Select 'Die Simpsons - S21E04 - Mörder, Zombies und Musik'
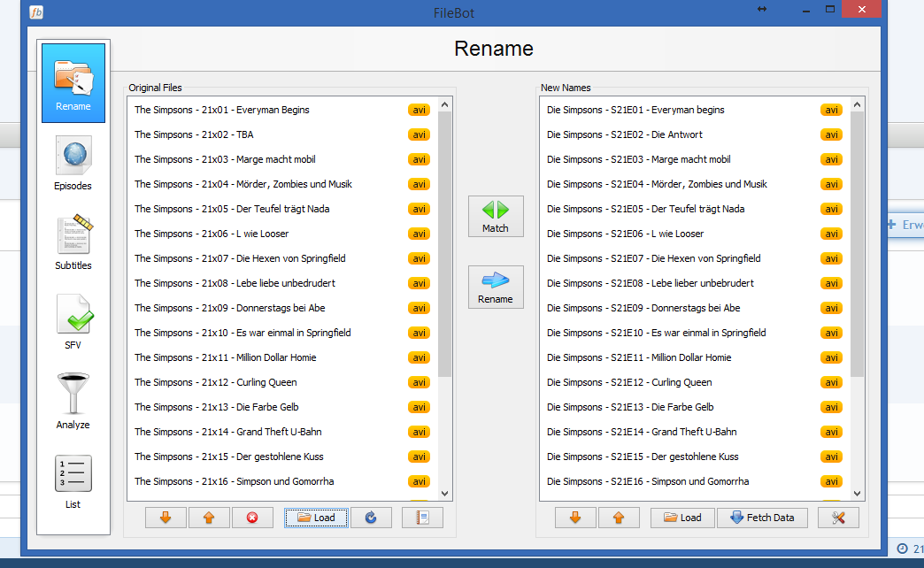This screenshot has width=924, height=568. tap(696, 184)
